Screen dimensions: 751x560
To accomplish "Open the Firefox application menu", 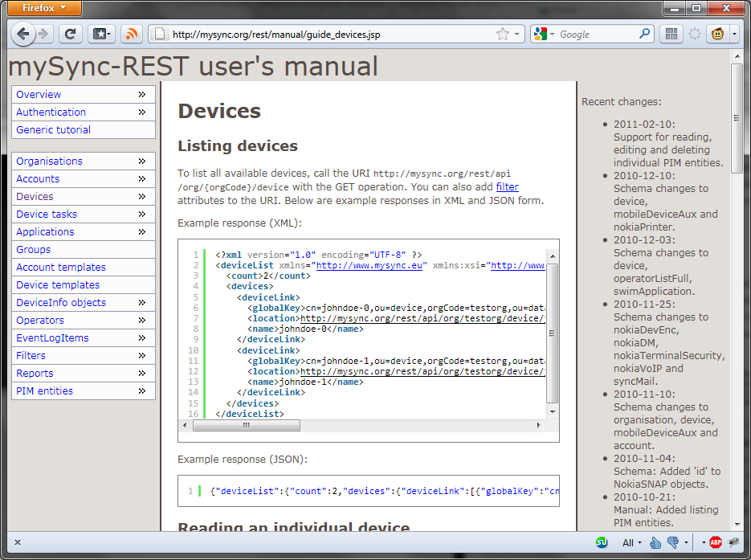I will coord(44,8).
